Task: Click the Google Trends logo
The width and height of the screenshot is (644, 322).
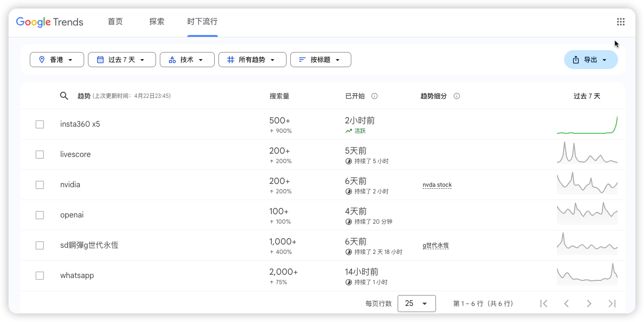Action: click(x=50, y=22)
